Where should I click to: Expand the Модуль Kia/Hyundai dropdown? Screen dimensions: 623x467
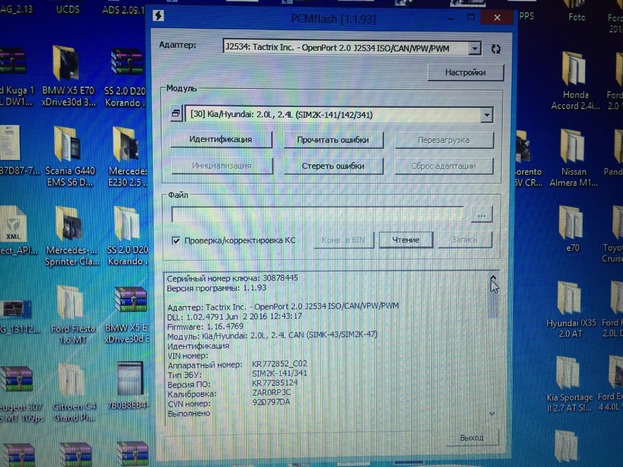(486, 116)
